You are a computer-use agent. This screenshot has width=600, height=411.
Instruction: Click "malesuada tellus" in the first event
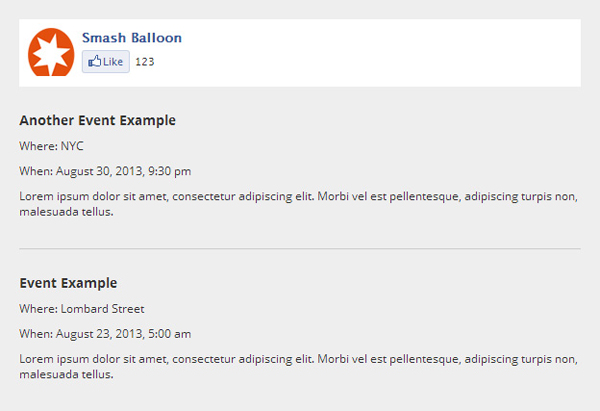pos(66,212)
